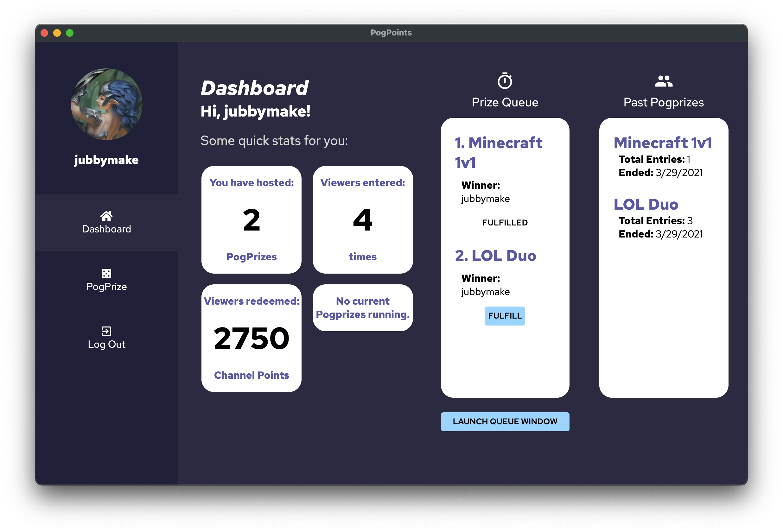Screen dimensions: 783x532
Task: Click the You have hosted stats card
Action: tap(251, 220)
